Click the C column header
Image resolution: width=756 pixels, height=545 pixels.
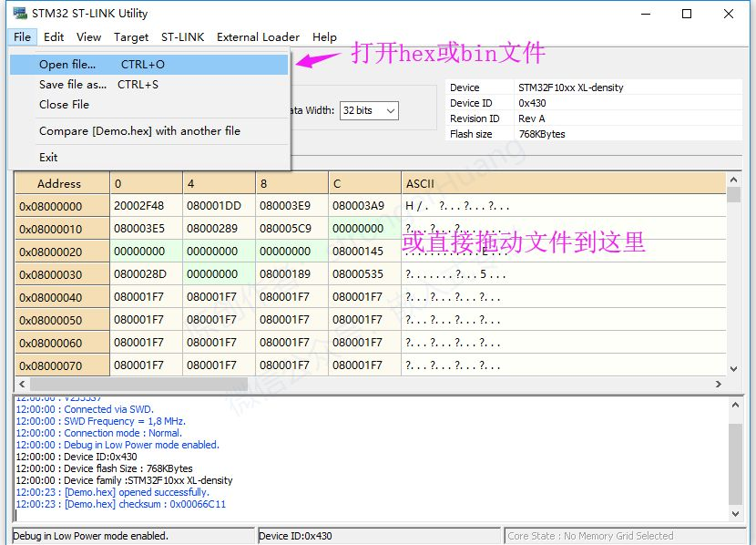[365, 184]
